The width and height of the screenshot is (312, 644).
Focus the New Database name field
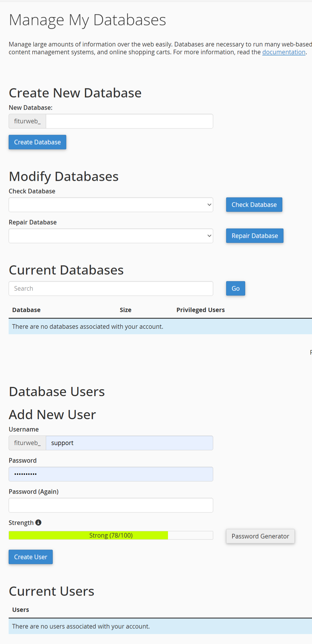pos(129,121)
